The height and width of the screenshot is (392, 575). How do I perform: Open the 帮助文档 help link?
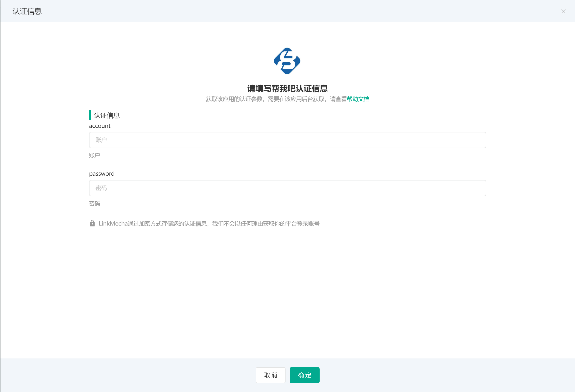(x=358, y=99)
